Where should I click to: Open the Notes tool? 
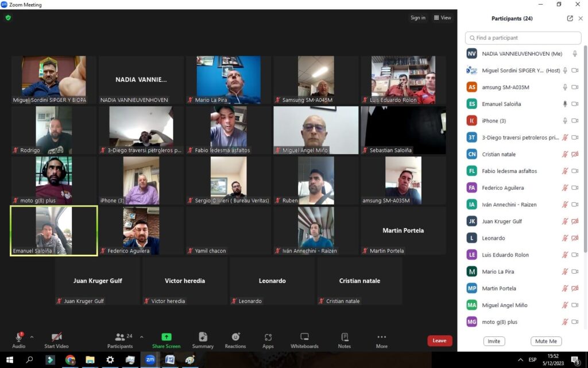point(345,340)
